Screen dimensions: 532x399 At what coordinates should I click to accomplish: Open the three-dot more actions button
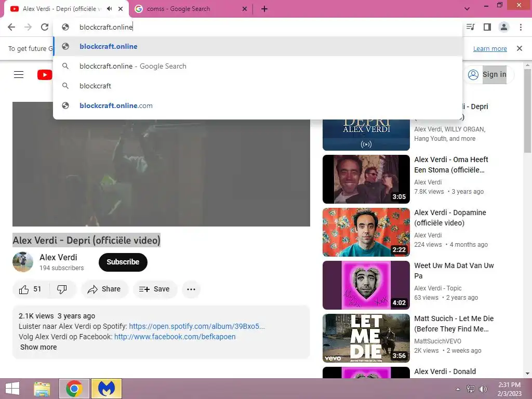click(191, 289)
